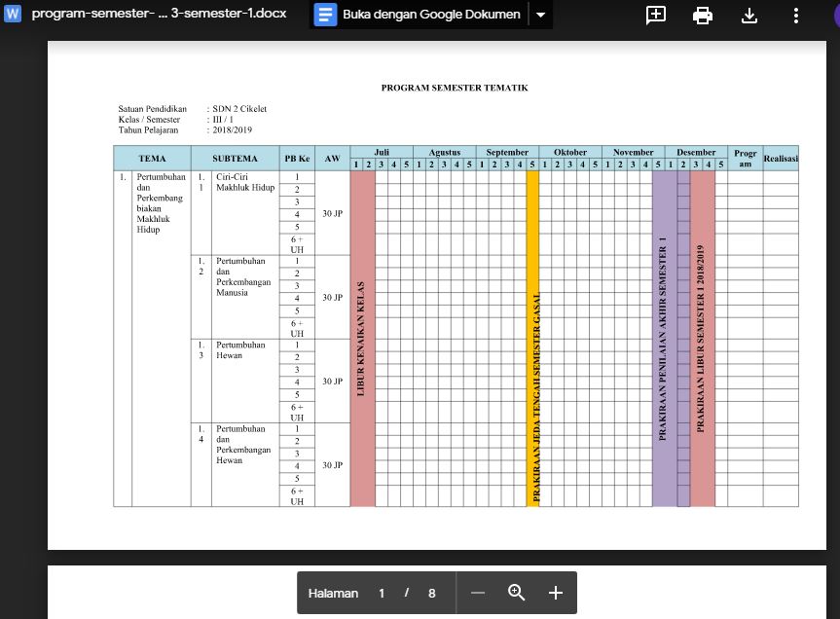Click the November month header
This screenshot has height=619, width=840.
tap(634, 152)
